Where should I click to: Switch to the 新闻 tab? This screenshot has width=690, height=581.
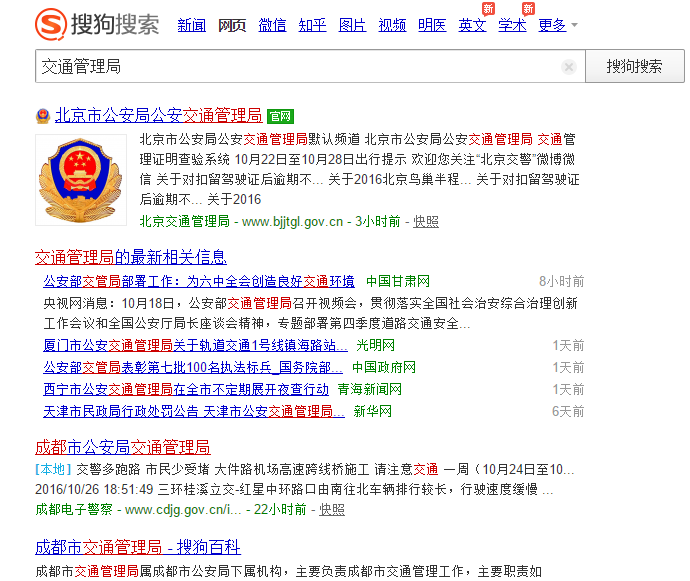tap(192, 26)
